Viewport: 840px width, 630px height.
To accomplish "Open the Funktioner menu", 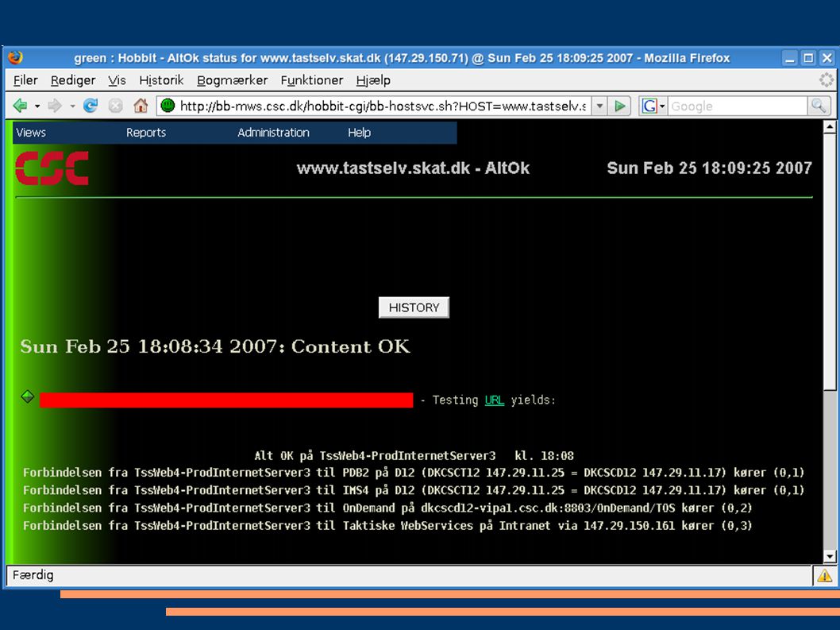I will (x=312, y=80).
